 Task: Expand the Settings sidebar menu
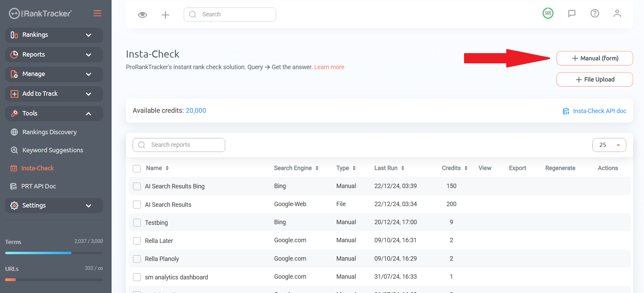tap(54, 205)
